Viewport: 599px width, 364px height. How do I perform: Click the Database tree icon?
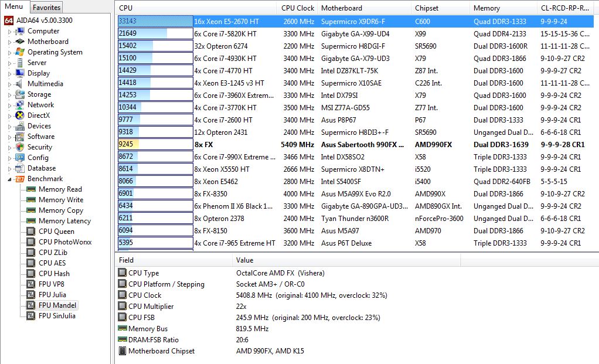(x=20, y=168)
